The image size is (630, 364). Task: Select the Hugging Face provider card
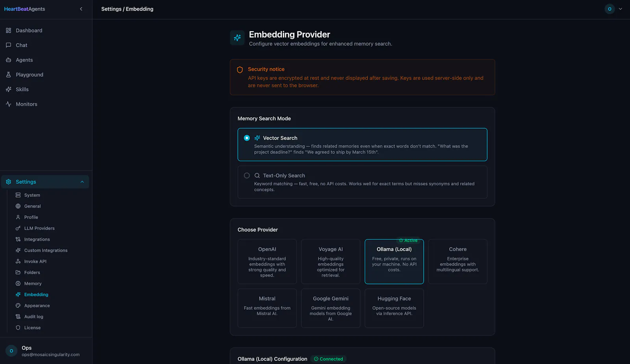[394, 308]
